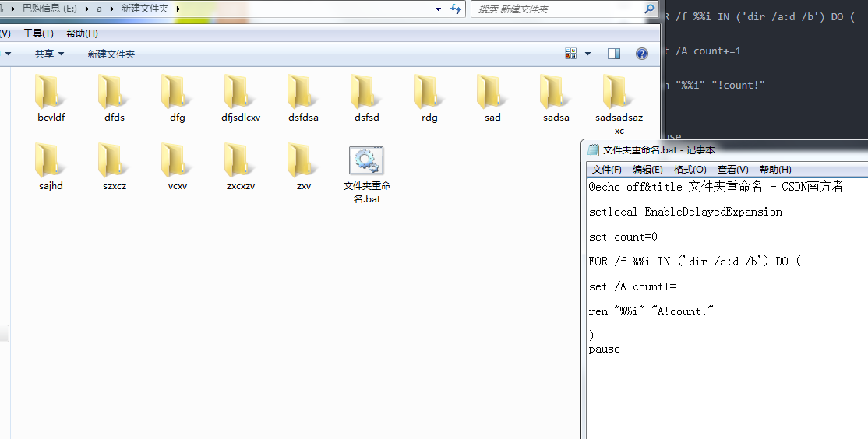
Task: Click the FOR /f line in Notepad
Action: (695, 261)
